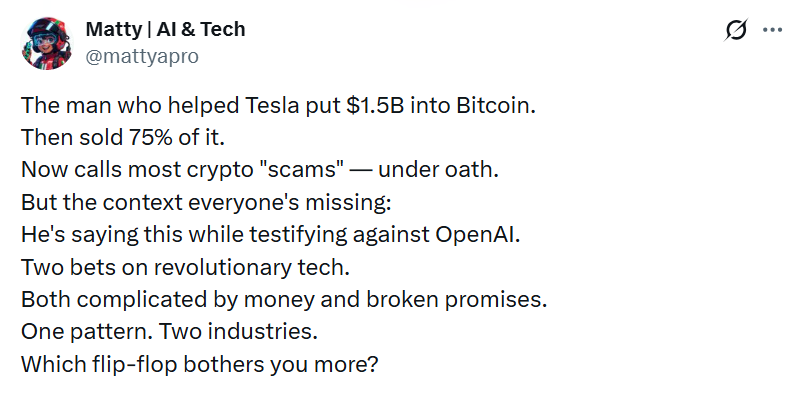
Task: Open the Matty | AI & Tech display name
Action: [165, 30]
